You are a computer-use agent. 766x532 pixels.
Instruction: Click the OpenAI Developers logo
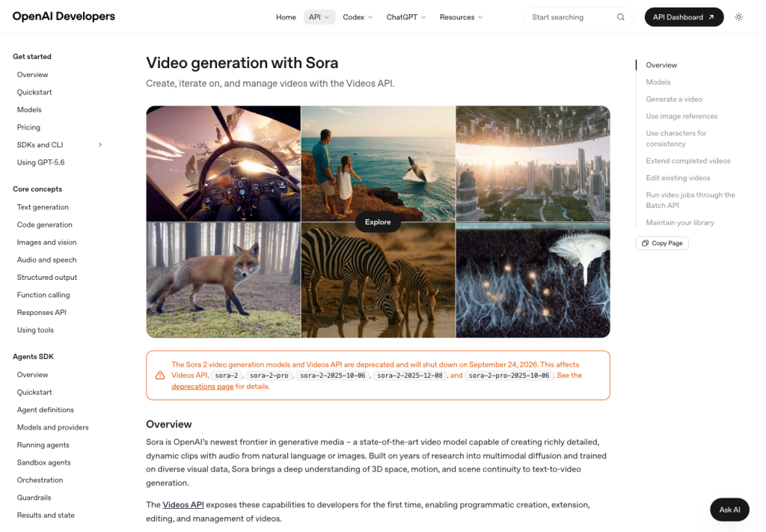tap(64, 16)
